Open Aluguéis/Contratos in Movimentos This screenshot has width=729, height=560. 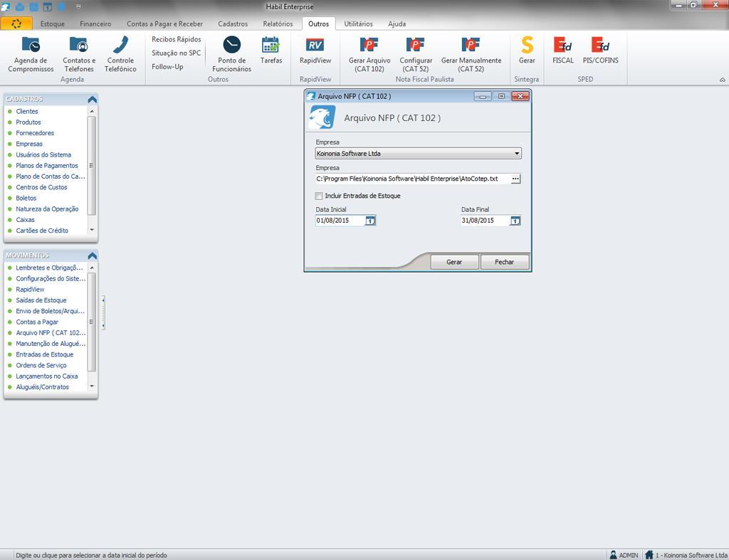click(x=42, y=387)
